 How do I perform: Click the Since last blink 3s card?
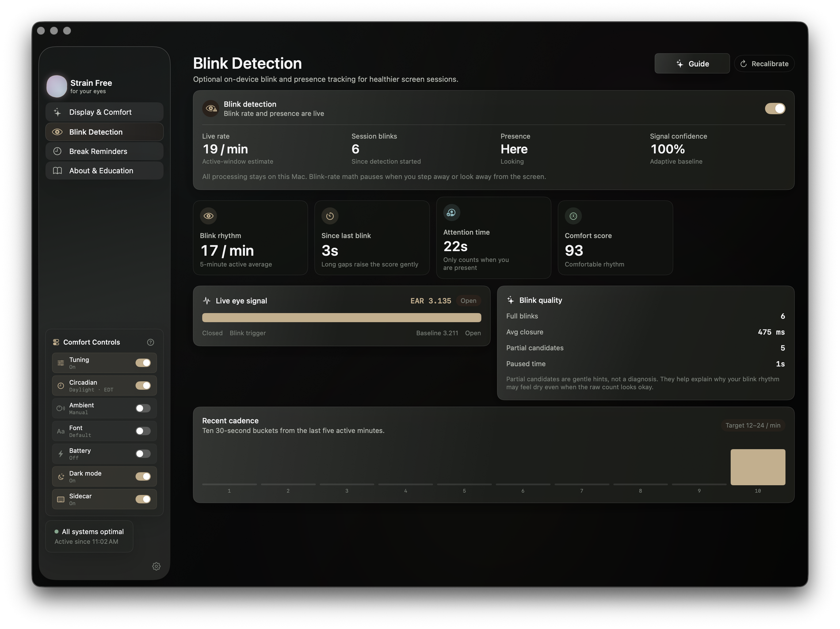tap(372, 238)
